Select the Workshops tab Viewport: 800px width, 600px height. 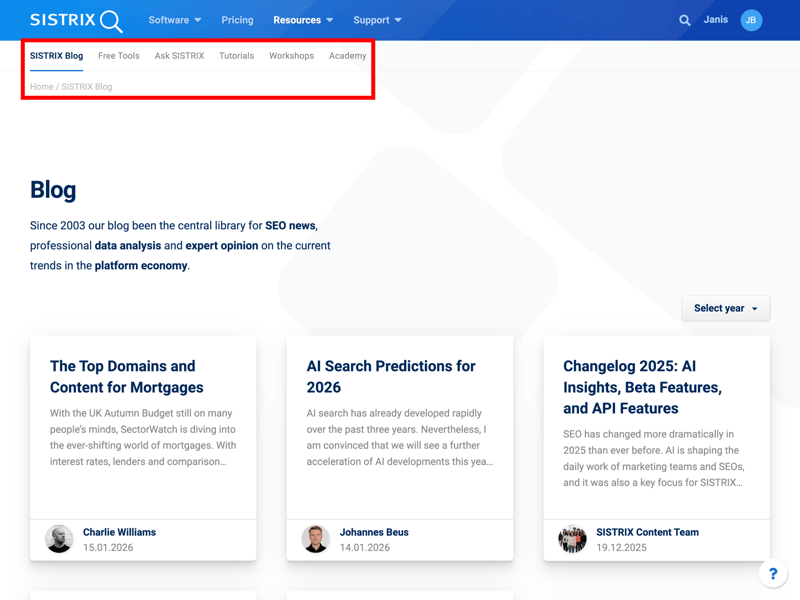tap(291, 56)
